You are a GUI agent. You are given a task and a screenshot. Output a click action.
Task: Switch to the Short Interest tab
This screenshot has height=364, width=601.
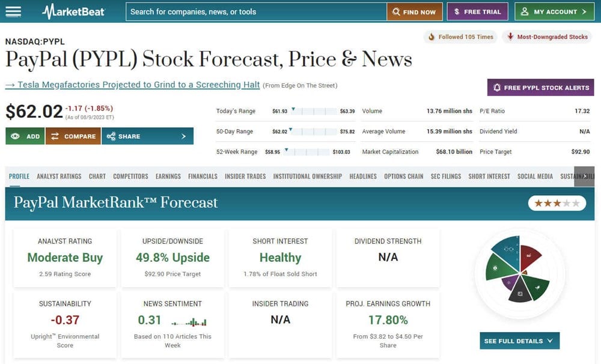(489, 176)
